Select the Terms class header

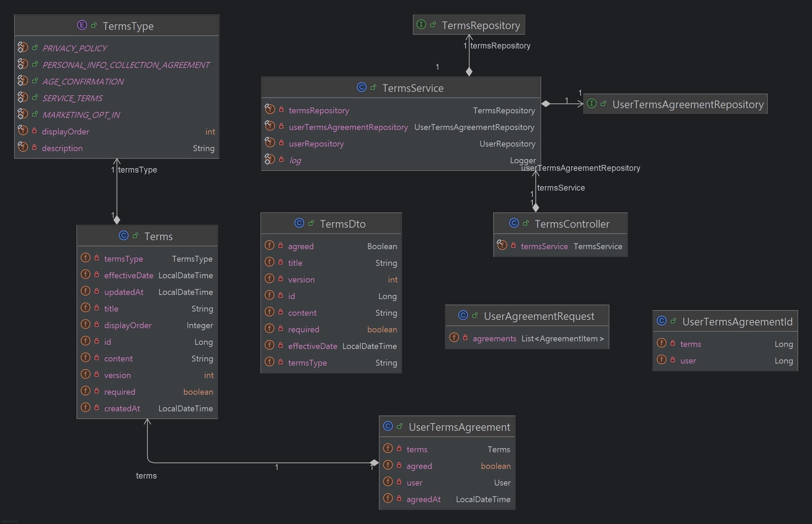click(x=158, y=236)
